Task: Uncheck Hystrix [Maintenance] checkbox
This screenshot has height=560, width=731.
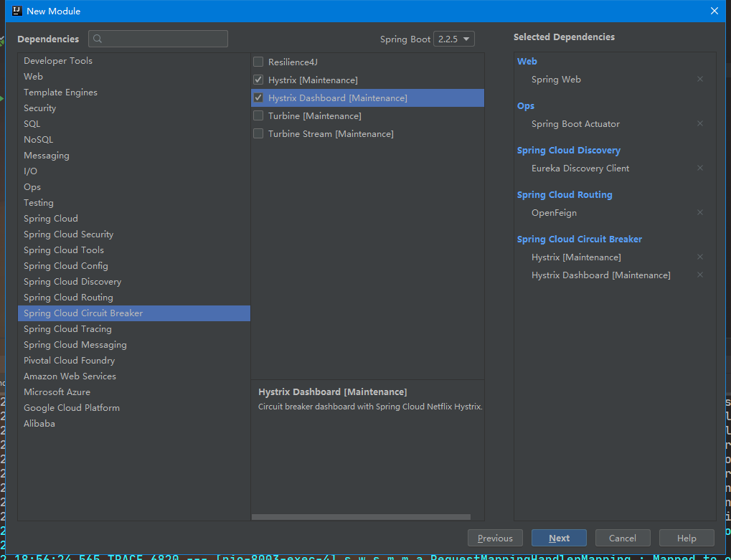Action: coord(258,80)
